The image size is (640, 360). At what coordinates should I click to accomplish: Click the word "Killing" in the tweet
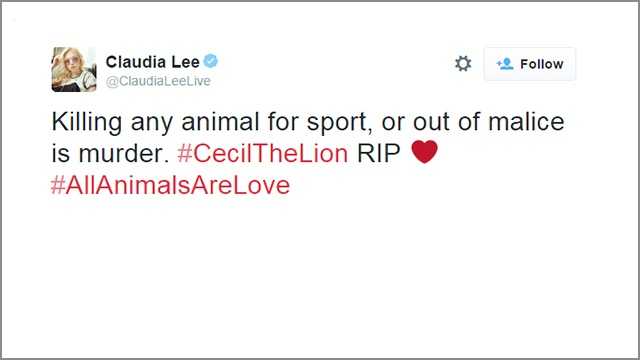[x=87, y=123]
